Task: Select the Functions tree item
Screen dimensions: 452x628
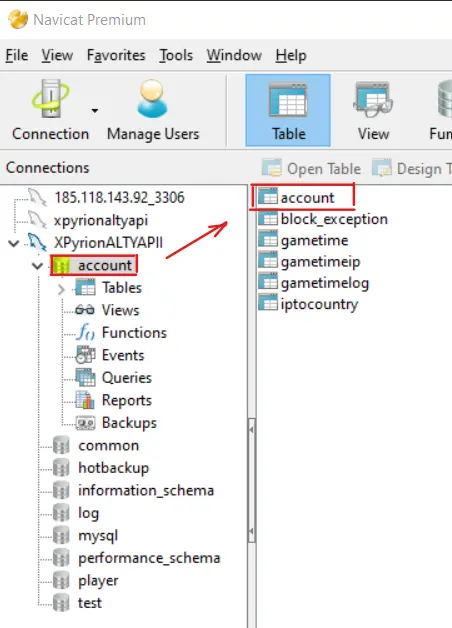Action: pos(134,332)
